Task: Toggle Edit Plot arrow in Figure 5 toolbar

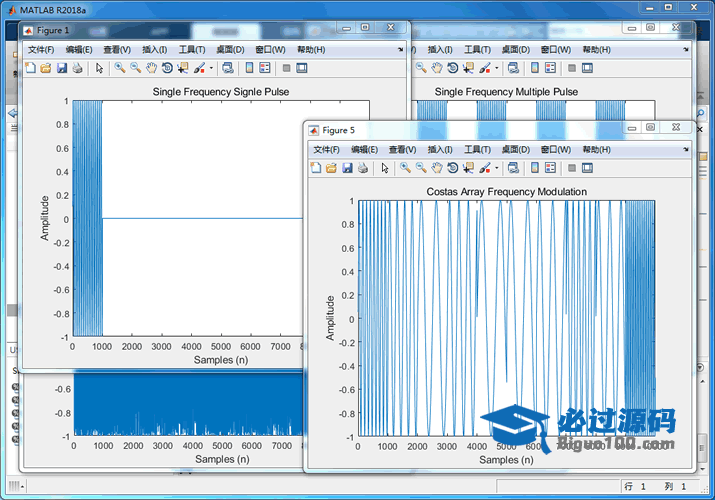Action: [x=385, y=168]
